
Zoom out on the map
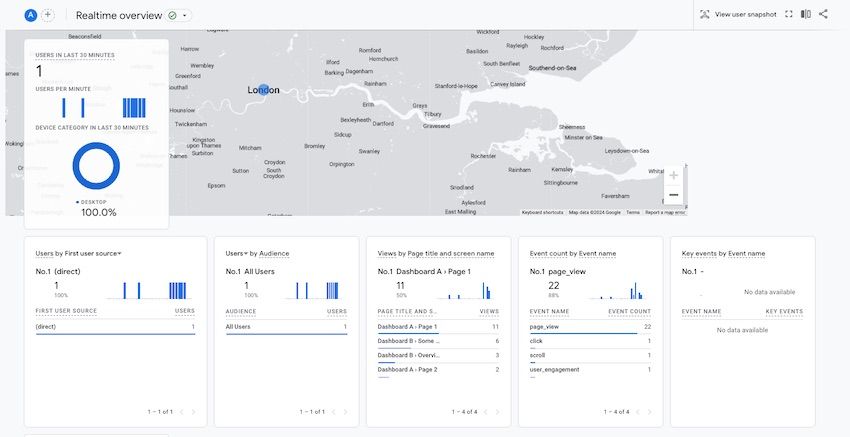pos(673,195)
